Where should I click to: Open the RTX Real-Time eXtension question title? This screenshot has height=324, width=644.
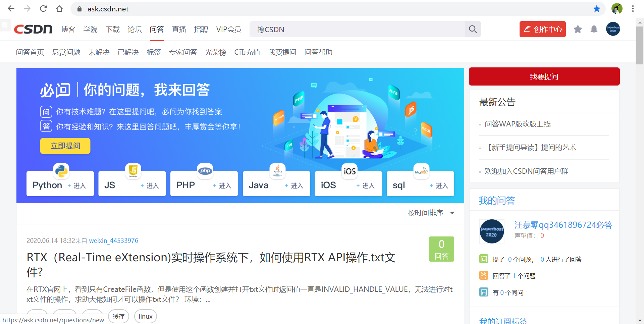pos(211,265)
